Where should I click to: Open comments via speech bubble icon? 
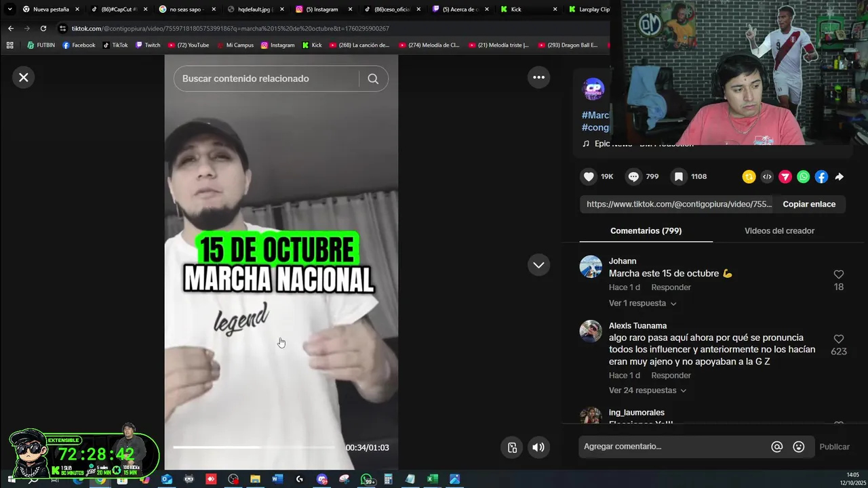click(633, 176)
